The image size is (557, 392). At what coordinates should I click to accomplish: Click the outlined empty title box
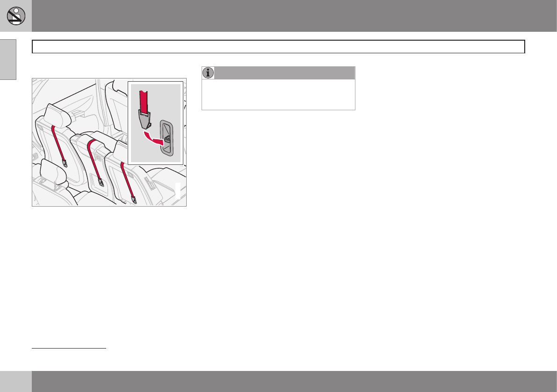coord(278,47)
